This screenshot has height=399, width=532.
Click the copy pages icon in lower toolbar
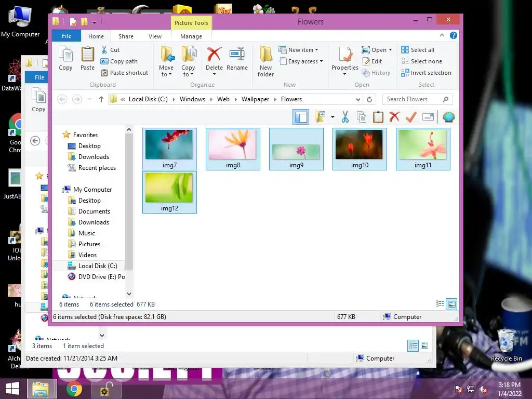(362, 117)
